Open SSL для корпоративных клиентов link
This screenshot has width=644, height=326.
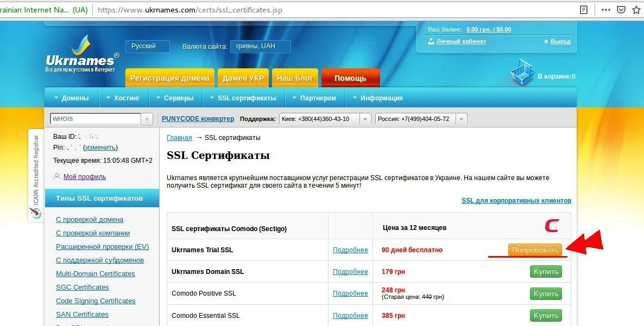point(516,201)
